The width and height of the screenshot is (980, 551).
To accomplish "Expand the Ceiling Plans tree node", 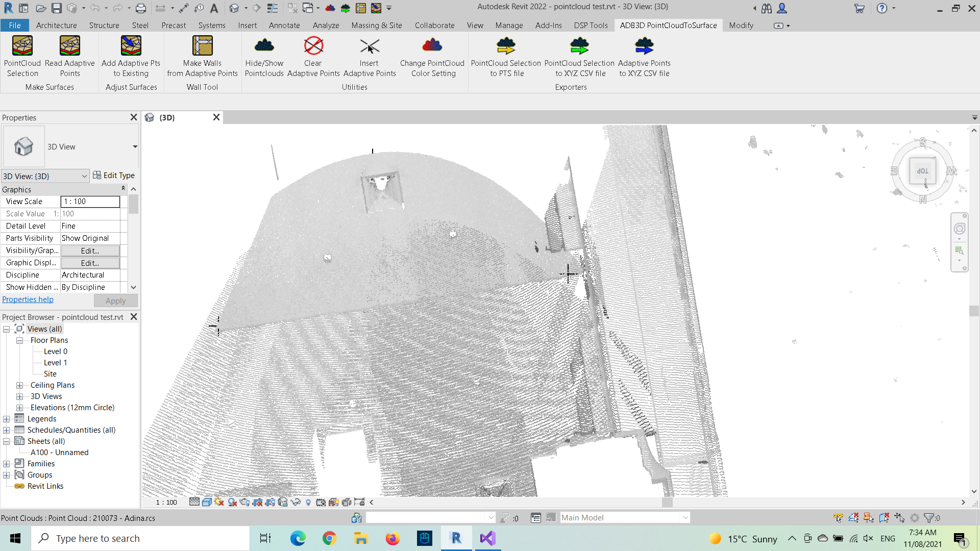I will click(19, 385).
